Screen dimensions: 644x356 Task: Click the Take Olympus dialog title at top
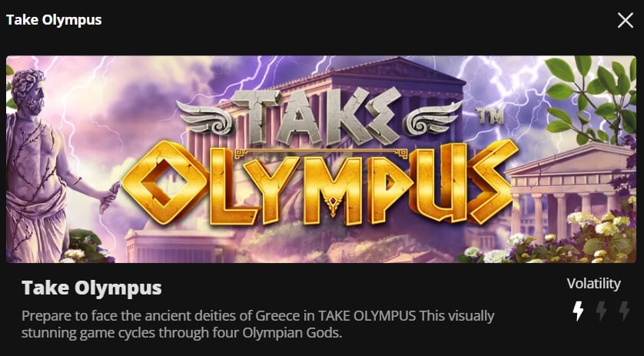tap(54, 20)
